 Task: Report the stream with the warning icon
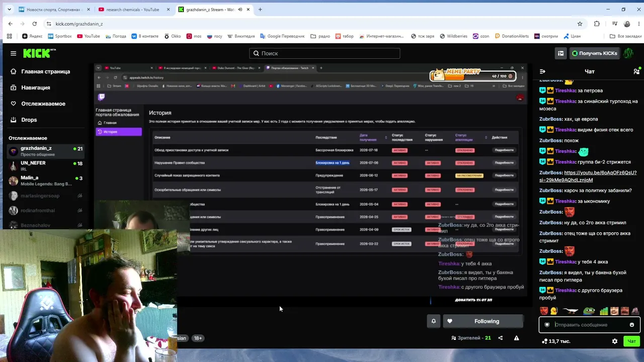[516, 338]
